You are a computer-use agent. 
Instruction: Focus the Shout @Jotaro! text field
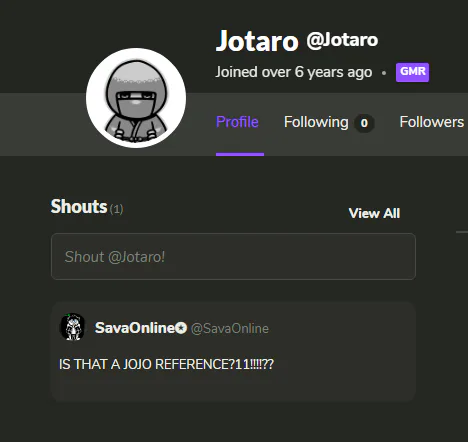click(x=233, y=256)
